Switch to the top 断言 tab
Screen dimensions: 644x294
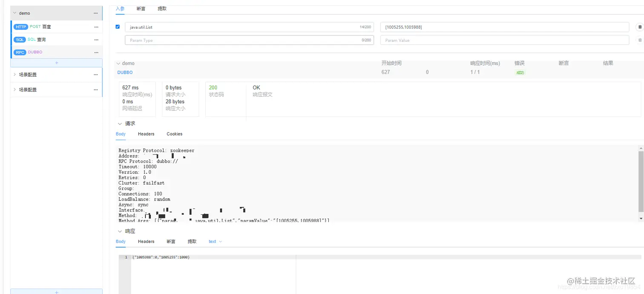[x=141, y=9]
